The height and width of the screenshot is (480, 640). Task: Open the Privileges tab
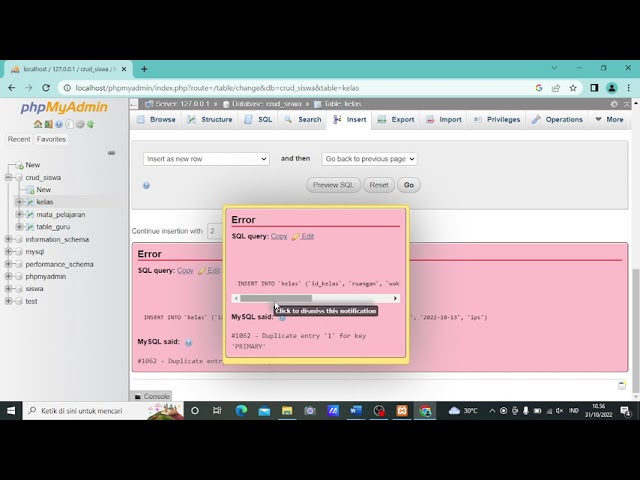pos(497,120)
